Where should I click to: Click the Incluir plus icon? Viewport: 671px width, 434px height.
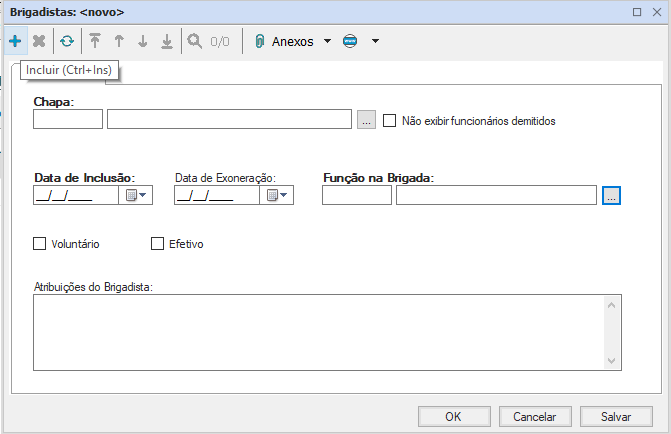coord(15,42)
